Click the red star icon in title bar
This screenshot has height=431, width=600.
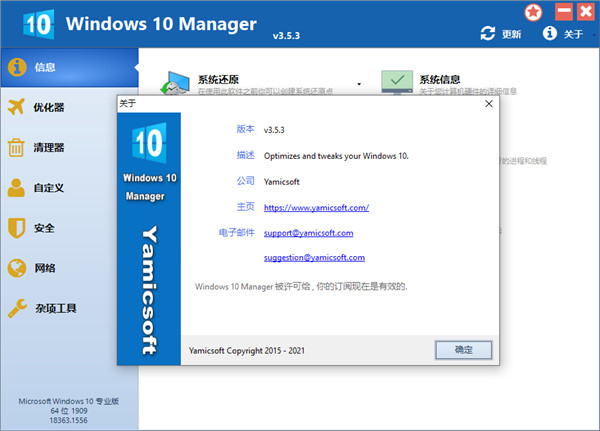[x=536, y=12]
